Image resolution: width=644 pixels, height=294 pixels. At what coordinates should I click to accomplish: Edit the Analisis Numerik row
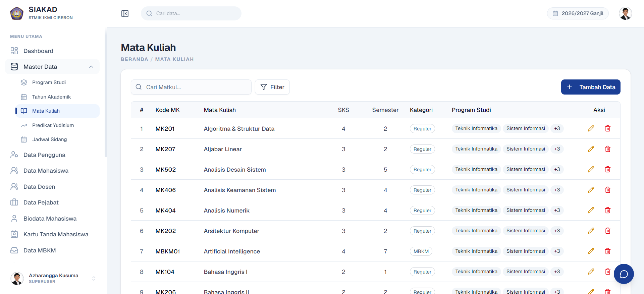click(591, 210)
